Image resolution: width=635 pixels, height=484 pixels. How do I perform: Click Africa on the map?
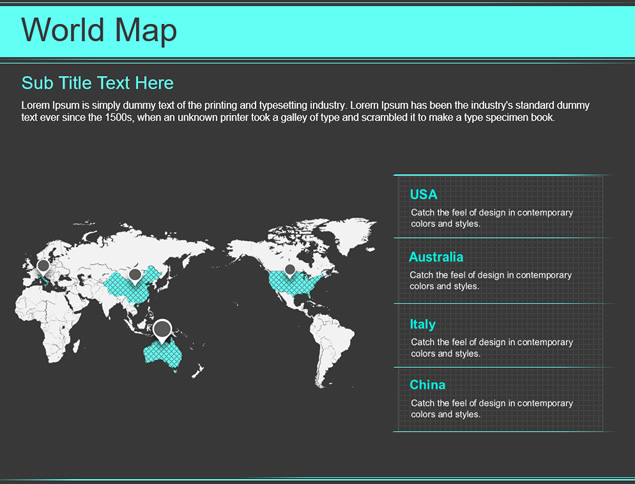(48, 322)
